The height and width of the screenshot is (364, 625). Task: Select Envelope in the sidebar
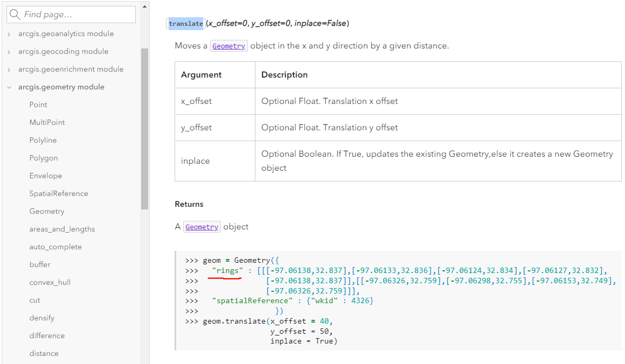(45, 175)
